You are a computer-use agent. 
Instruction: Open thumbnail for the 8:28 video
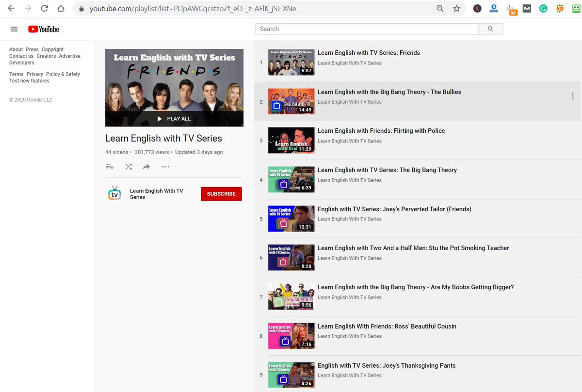click(291, 258)
